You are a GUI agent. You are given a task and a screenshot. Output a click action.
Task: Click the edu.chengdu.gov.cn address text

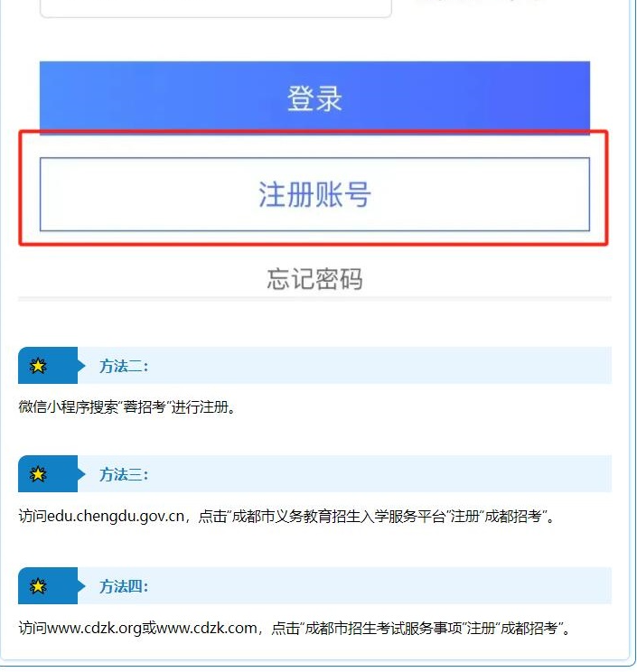(x=116, y=516)
